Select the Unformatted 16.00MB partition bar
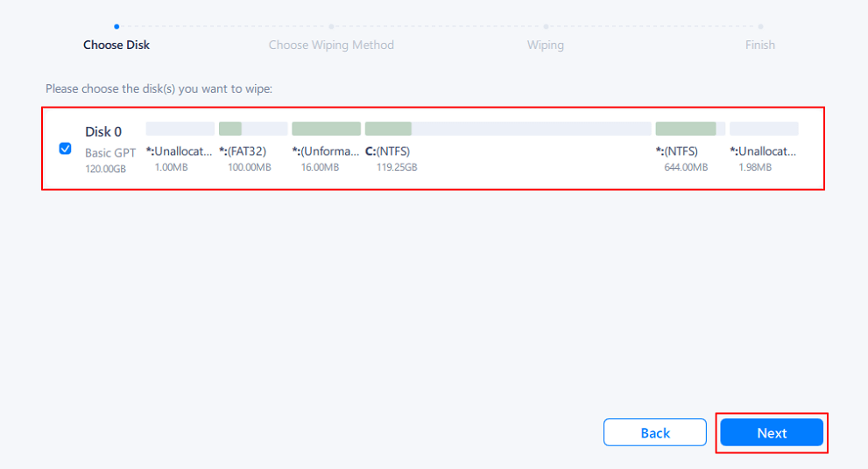The width and height of the screenshot is (868, 469). click(x=326, y=129)
